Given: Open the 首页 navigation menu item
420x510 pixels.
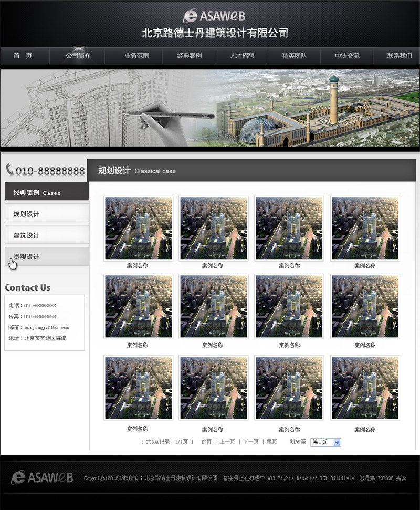Looking at the screenshot, I should [x=23, y=56].
